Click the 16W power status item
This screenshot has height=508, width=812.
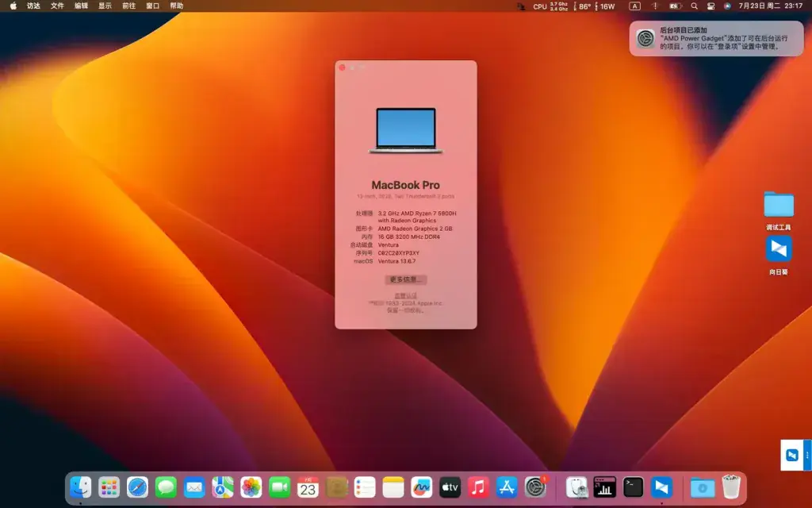(605, 6)
